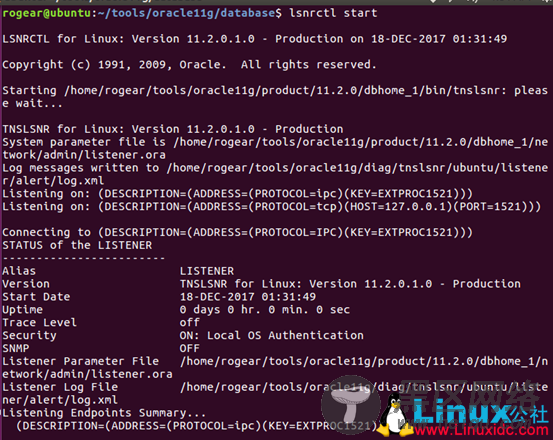
Task: Click the 'Alias' label
Action: tap(19, 271)
